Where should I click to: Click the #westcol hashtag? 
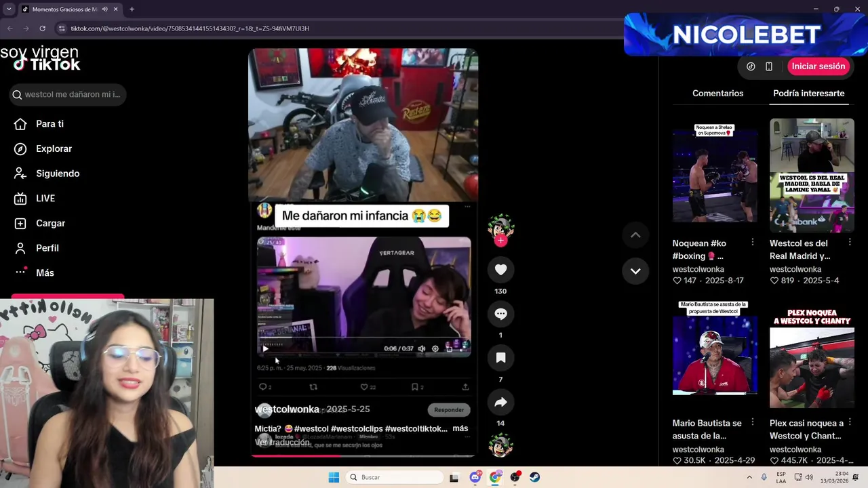[311, 428]
